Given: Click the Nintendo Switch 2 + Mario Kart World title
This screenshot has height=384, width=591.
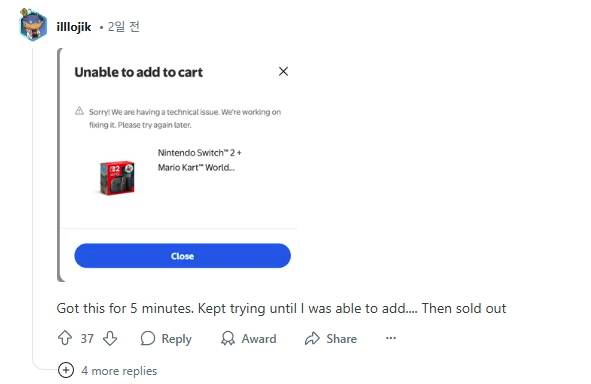Looking at the screenshot, I should 200,160.
